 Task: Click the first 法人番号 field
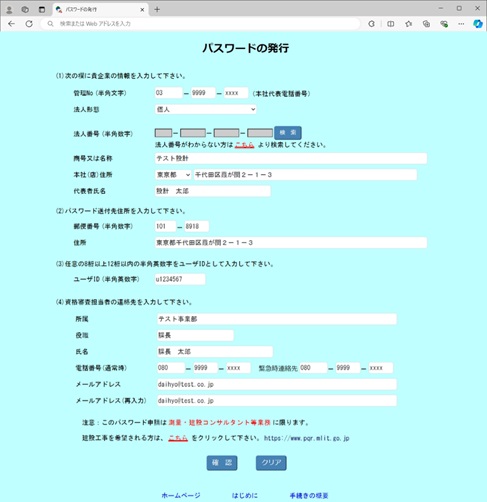163,133
